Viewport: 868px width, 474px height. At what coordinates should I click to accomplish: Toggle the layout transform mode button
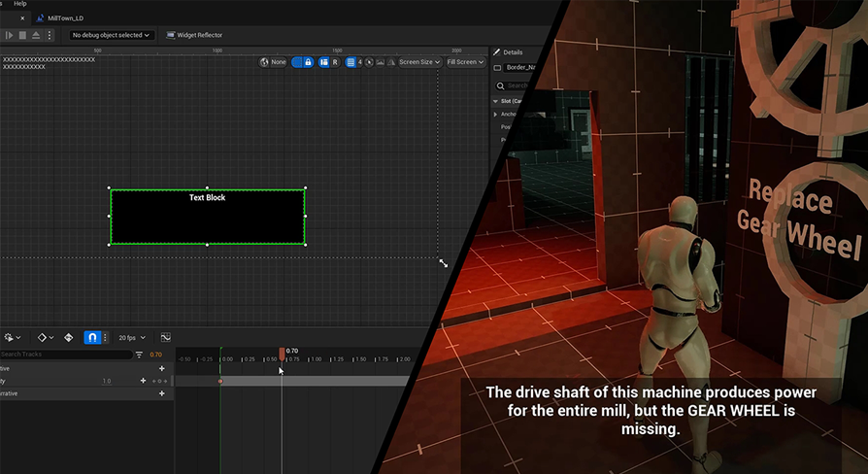tap(324, 62)
